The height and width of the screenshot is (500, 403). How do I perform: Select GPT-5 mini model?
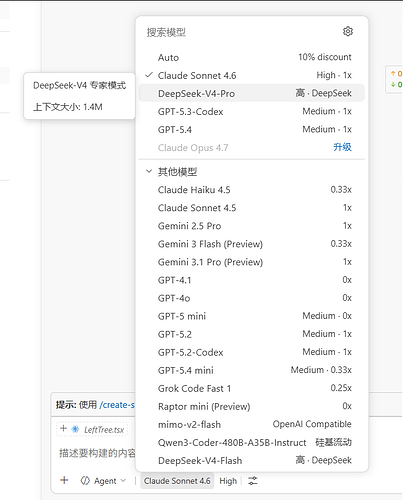(252, 316)
